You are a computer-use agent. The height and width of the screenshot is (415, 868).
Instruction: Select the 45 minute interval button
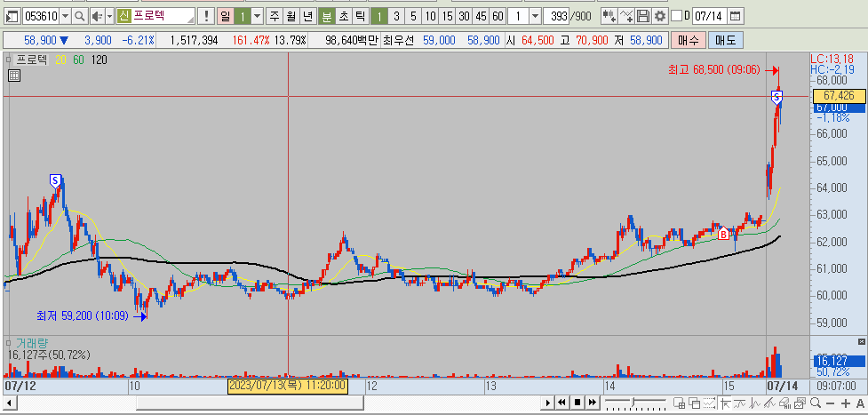(481, 16)
